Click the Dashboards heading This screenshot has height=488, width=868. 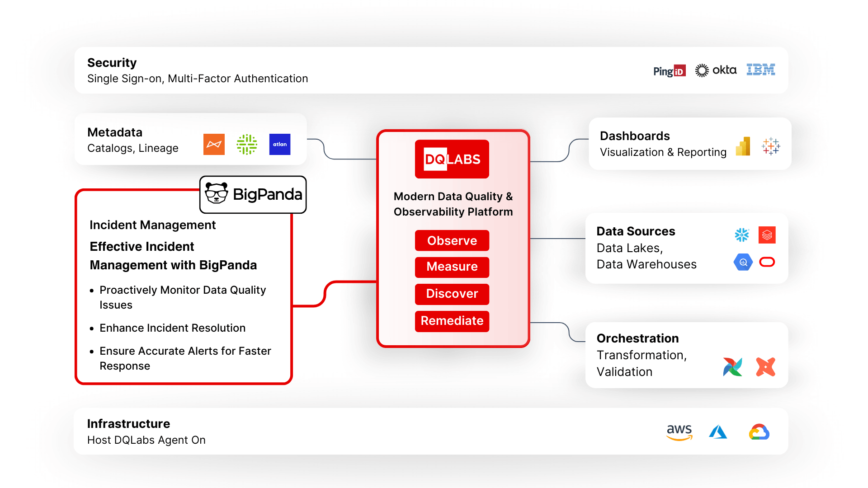[x=635, y=136]
